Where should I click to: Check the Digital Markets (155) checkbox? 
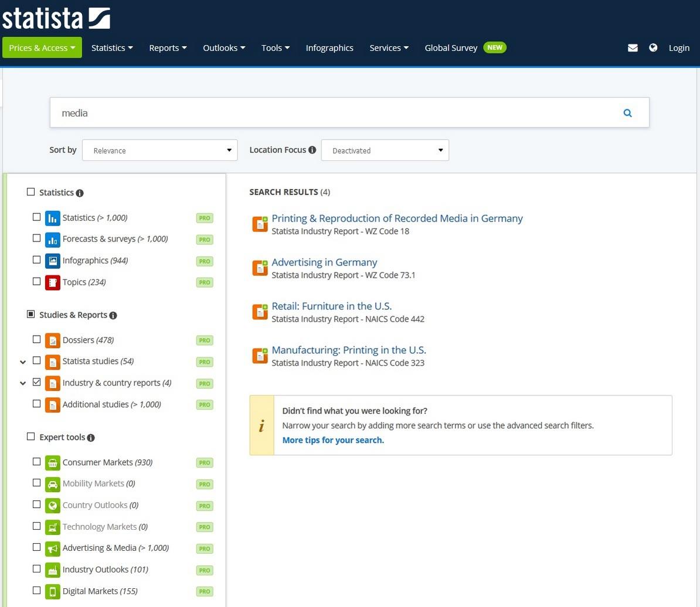tap(36, 590)
